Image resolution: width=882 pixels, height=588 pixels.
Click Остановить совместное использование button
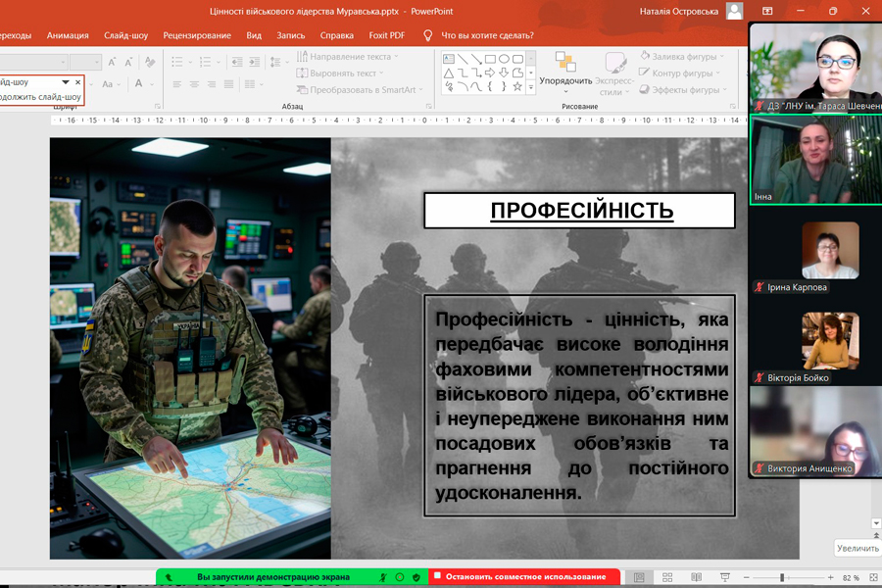coord(524,577)
